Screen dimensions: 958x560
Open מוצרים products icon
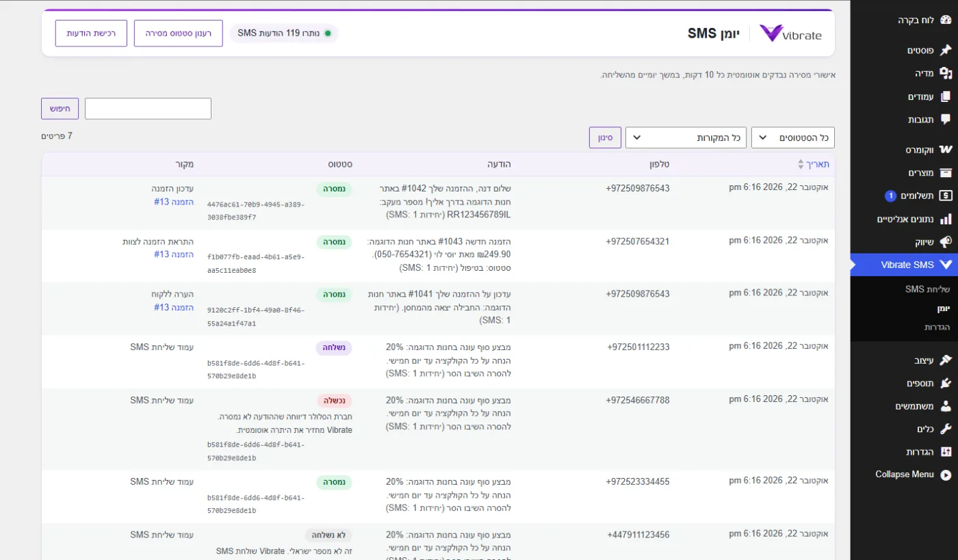[946, 172]
